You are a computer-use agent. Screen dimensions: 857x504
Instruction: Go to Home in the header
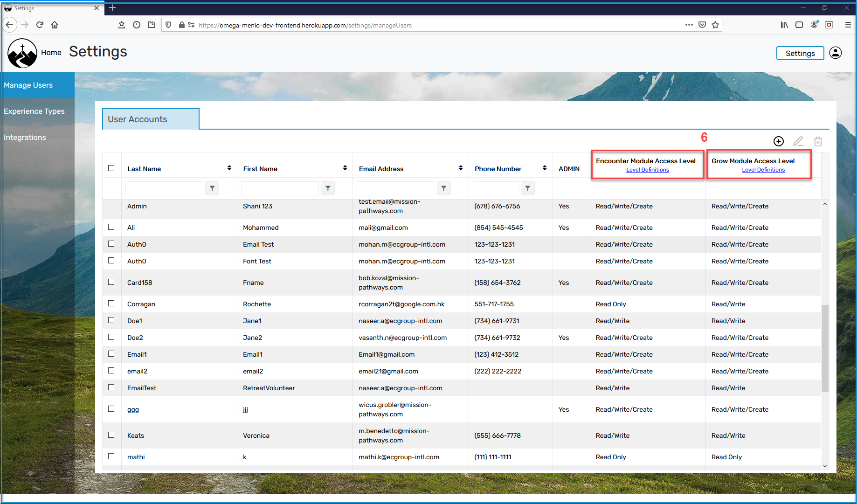tap(51, 53)
